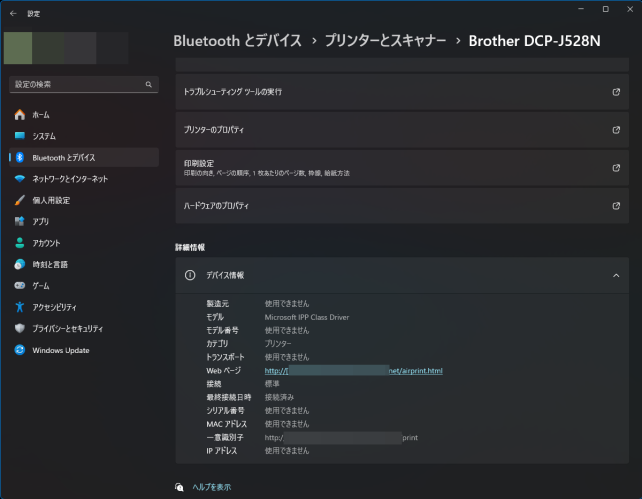The width and height of the screenshot is (642, 499).
Task: Click the help icon beside ヘルプを表示
Action: 179,487
